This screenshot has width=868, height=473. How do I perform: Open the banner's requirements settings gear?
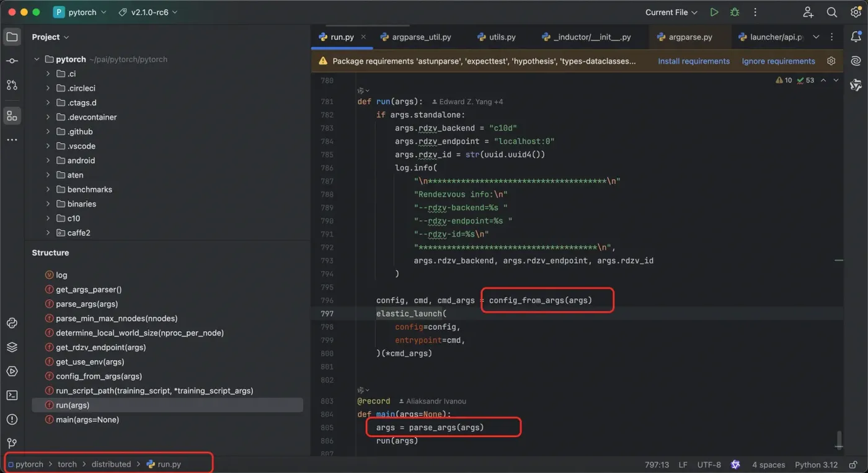[831, 61]
